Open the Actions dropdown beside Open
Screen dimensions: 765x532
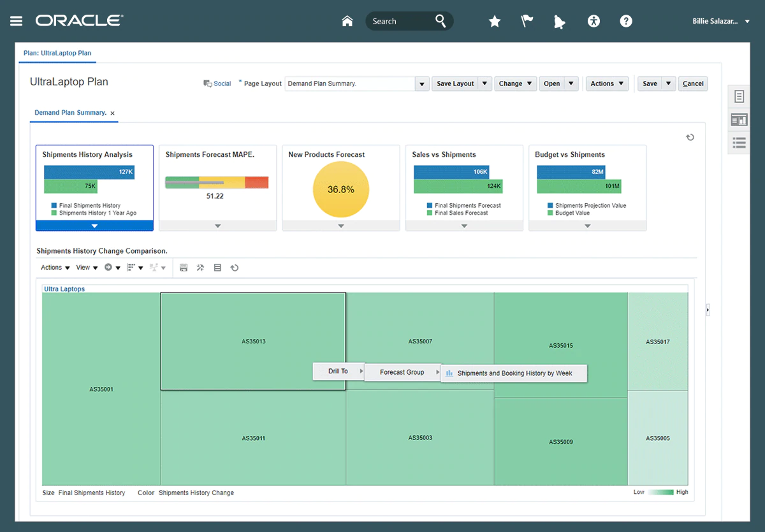tap(608, 83)
